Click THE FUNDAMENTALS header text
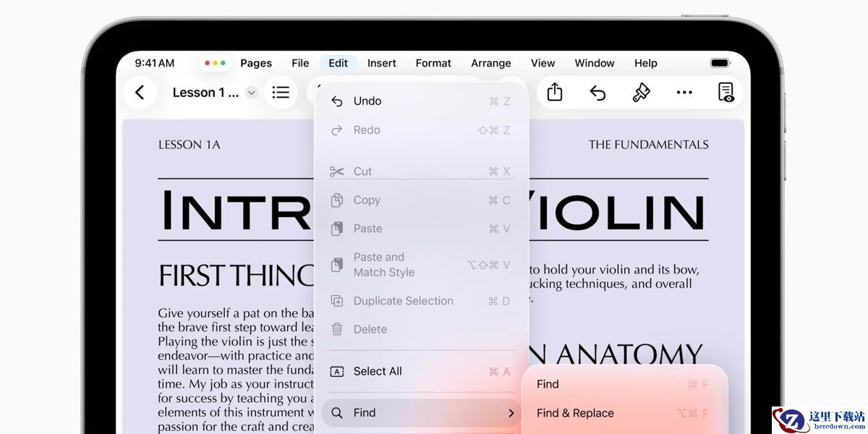Screen dimensions: 868x434 click(649, 145)
